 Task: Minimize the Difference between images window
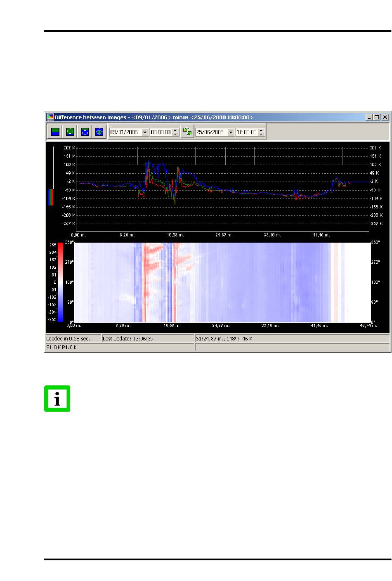click(370, 117)
